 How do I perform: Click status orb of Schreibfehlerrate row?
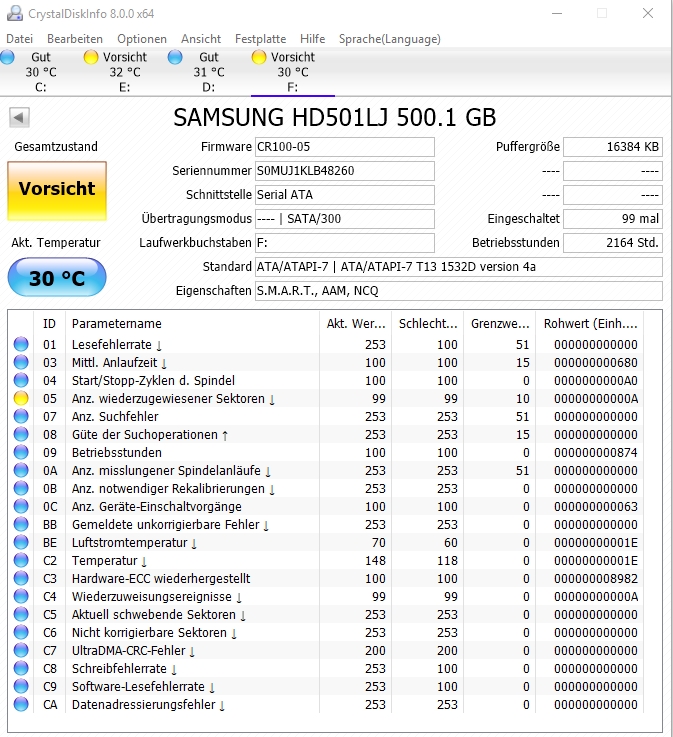point(21,668)
